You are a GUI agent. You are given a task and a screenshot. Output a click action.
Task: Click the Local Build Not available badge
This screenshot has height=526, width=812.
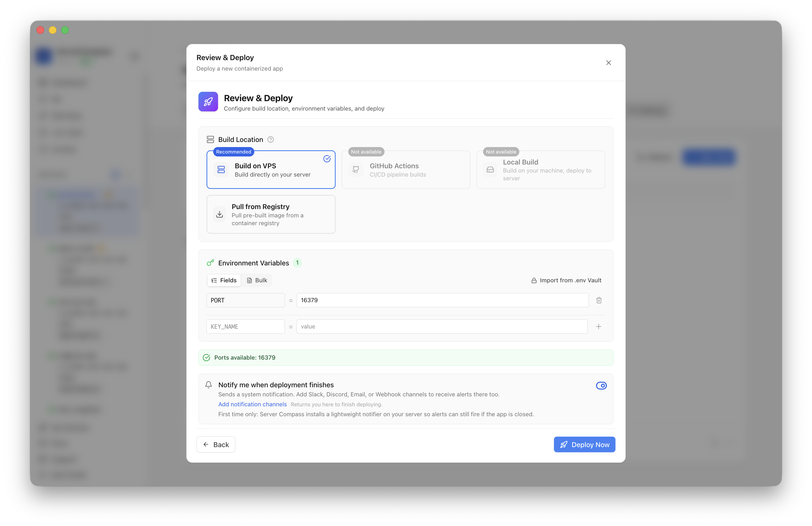(501, 152)
